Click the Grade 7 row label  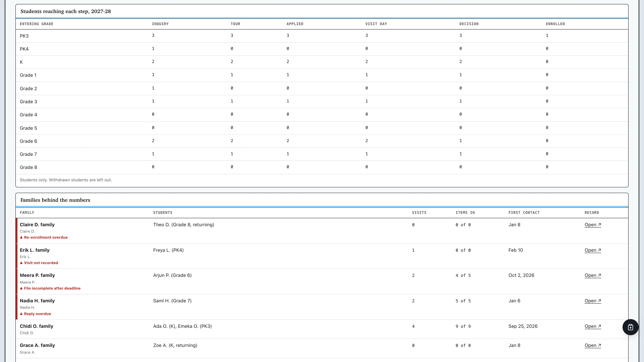coord(28,154)
